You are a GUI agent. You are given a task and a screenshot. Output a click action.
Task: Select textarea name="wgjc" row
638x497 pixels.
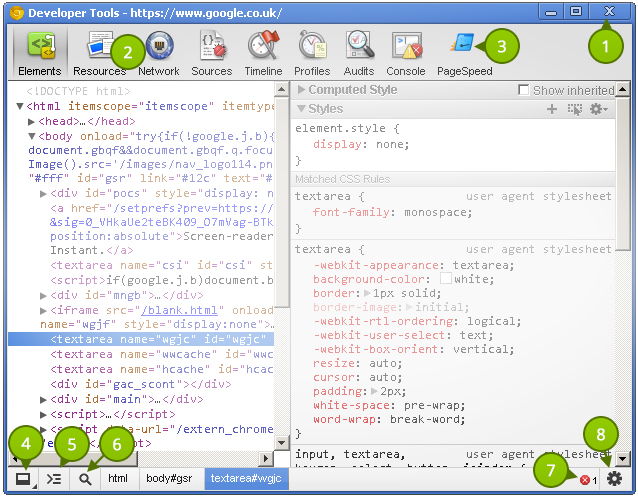point(141,339)
